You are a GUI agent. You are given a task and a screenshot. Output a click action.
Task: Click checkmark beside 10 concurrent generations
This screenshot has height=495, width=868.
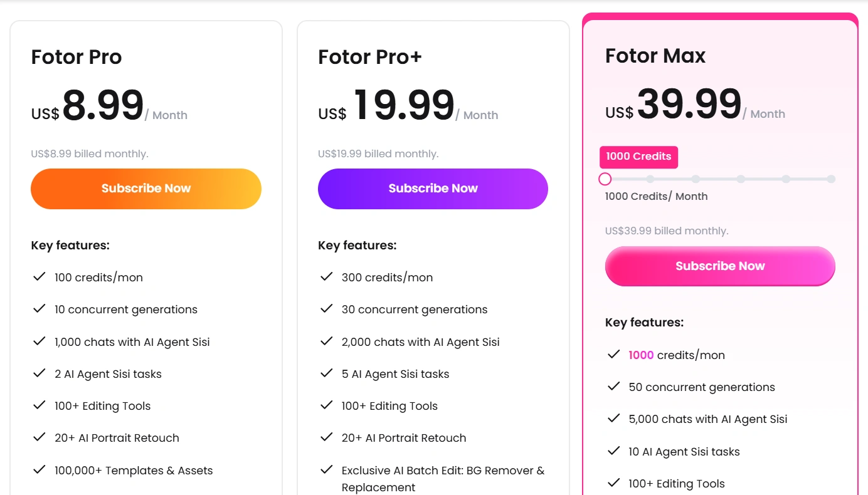coord(40,309)
